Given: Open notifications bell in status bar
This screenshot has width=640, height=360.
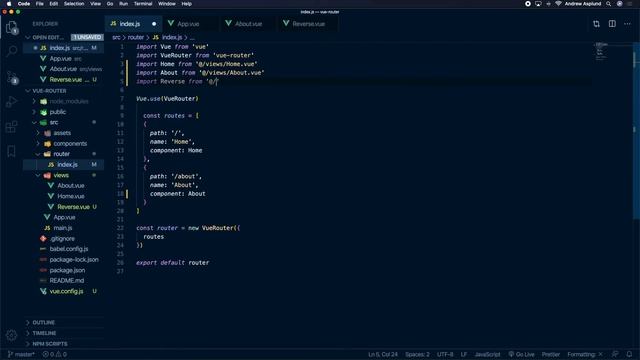Looking at the screenshot, I should click(x=629, y=354).
